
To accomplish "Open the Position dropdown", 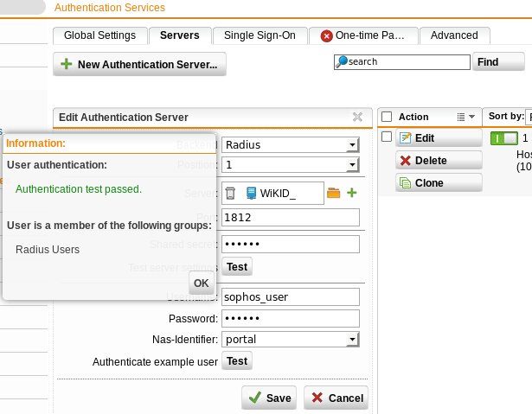I will click(x=351, y=164).
